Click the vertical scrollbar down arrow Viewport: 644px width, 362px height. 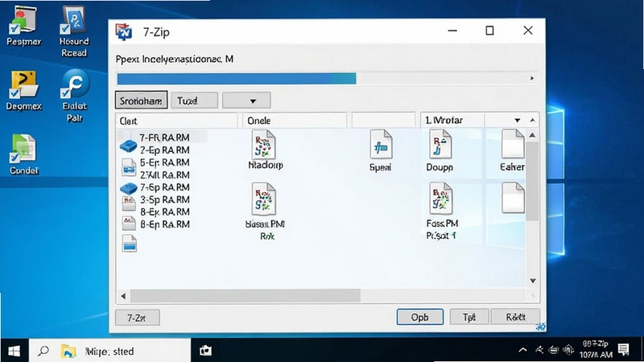coord(533,281)
